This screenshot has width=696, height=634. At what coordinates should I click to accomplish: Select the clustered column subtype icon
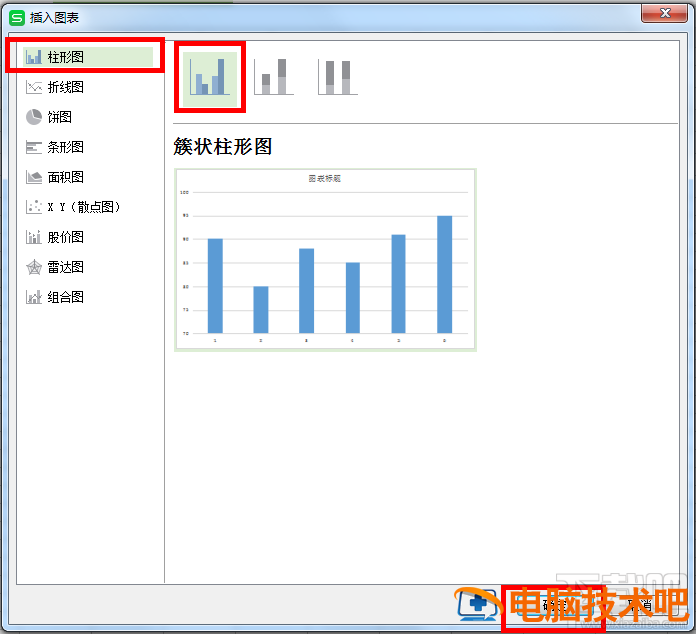point(210,78)
